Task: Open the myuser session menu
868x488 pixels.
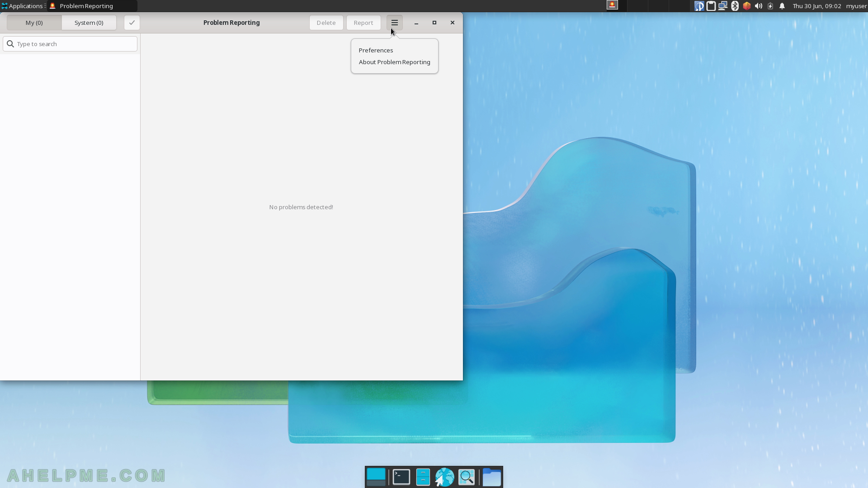Action: point(856,6)
